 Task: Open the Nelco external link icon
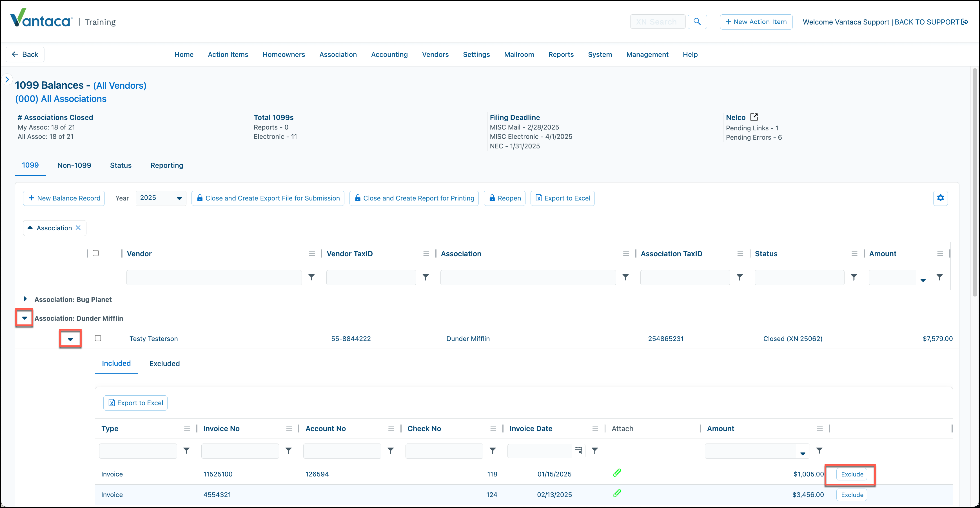pos(754,117)
